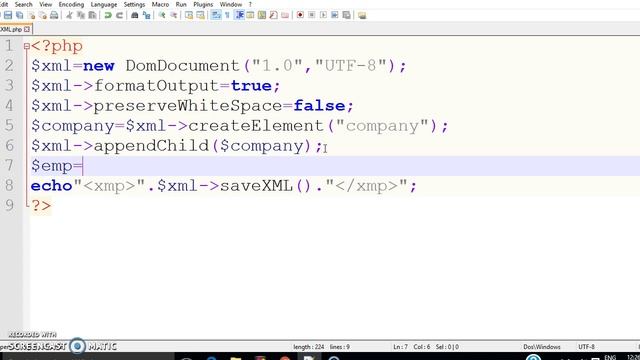Open the Language menu
This screenshot has width=640, height=360.
coord(104,4)
